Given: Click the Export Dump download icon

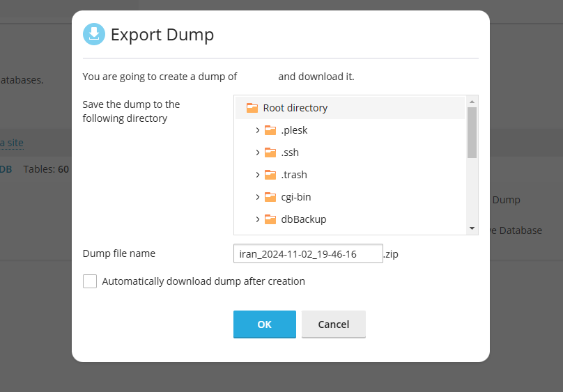Looking at the screenshot, I should (93, 34).
